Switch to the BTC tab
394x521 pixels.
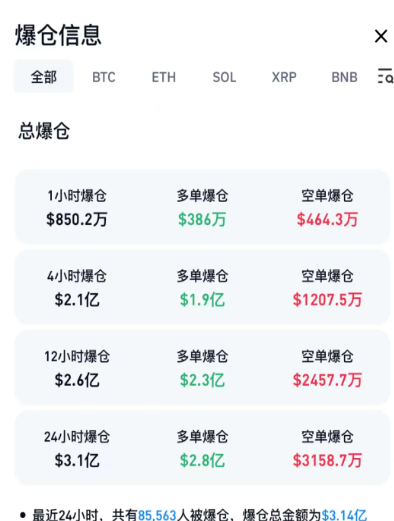click(x=104, y=77)
